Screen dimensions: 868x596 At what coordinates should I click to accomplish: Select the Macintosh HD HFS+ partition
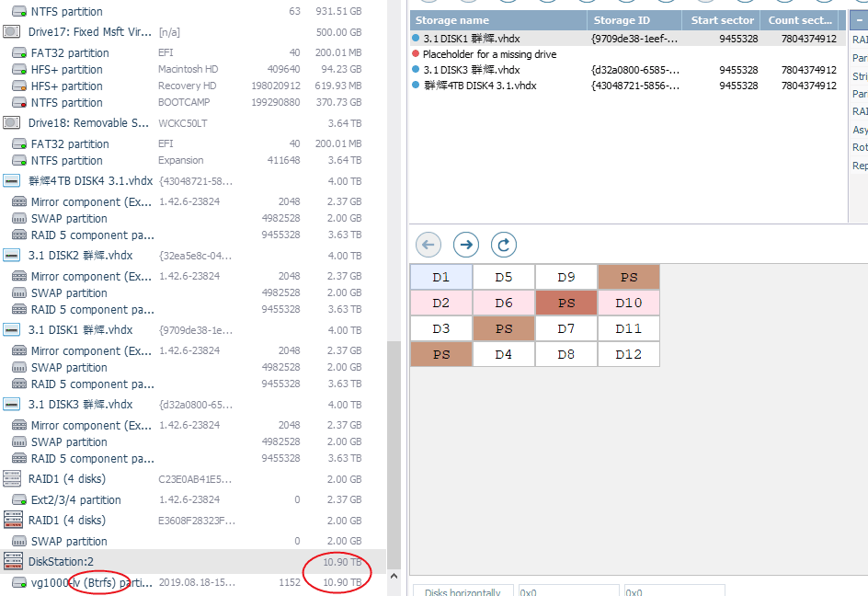66,70
